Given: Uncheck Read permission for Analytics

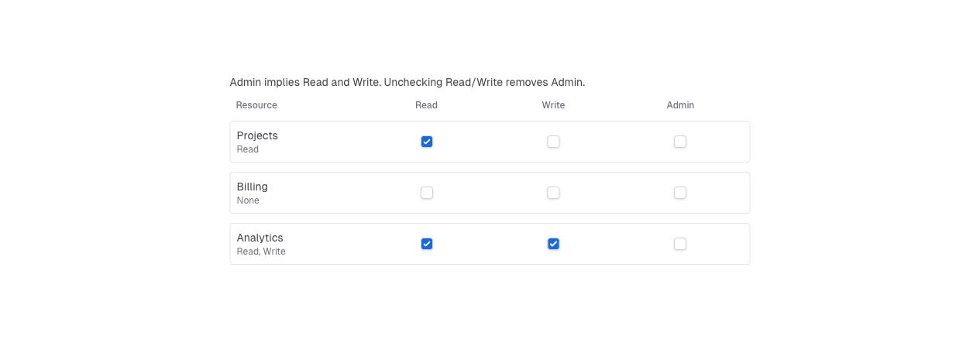Looking at the screenshot, I should tap(427, 244).
